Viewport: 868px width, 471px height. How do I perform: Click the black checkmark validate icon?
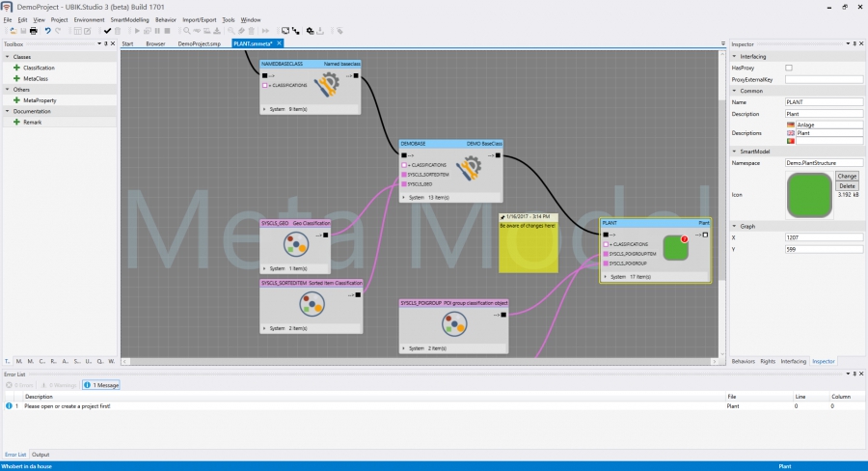coord(107,31)
